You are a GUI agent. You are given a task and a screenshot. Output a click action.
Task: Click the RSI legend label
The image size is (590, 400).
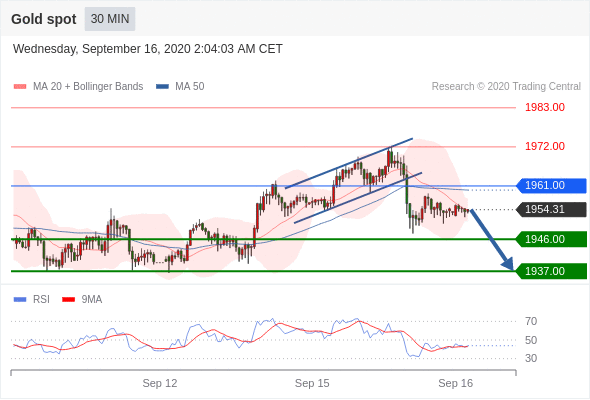(x=41, y=300)
